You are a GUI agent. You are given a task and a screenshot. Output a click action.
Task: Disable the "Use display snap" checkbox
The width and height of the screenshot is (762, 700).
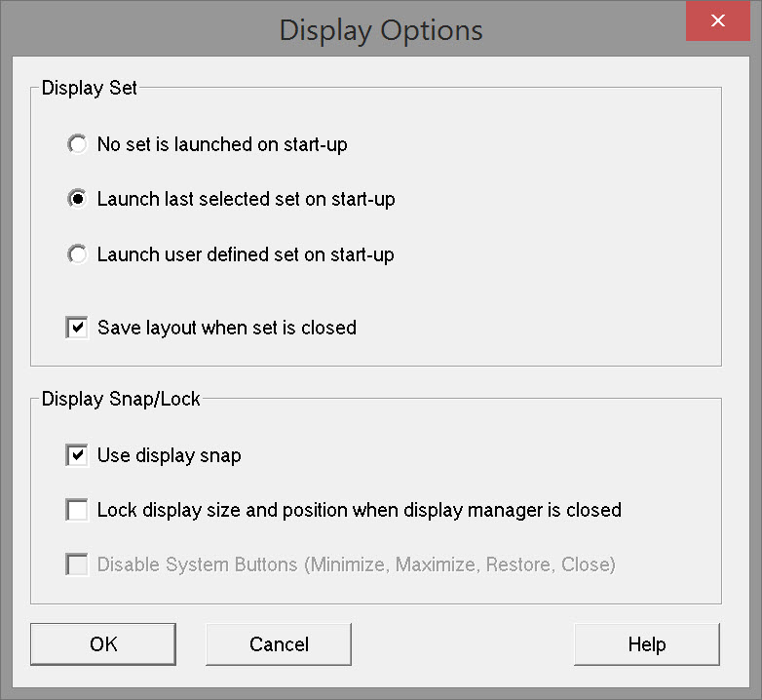(x=77, y=455)
